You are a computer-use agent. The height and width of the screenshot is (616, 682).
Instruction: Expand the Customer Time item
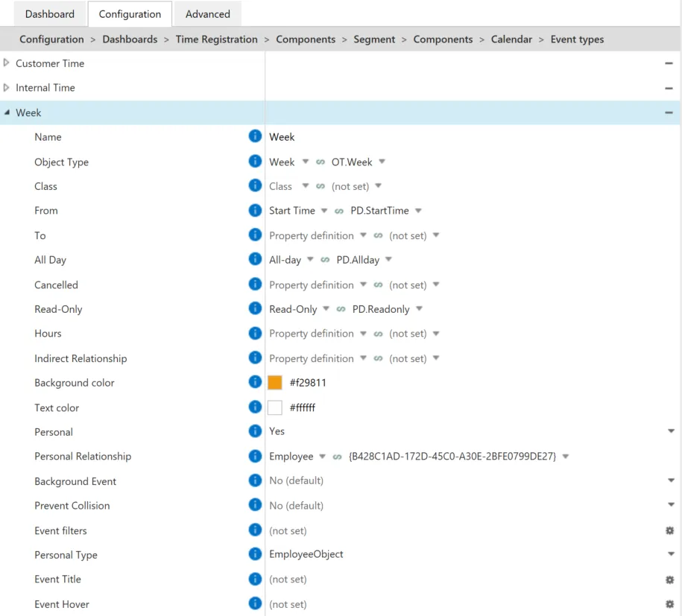pos(6,63)
